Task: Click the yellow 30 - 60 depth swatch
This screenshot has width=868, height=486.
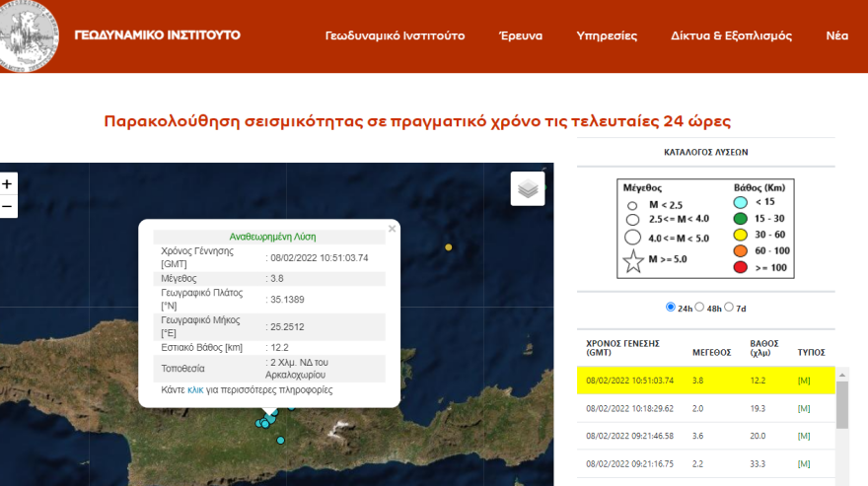Action: pyautogui.click(x=740, y=235)
